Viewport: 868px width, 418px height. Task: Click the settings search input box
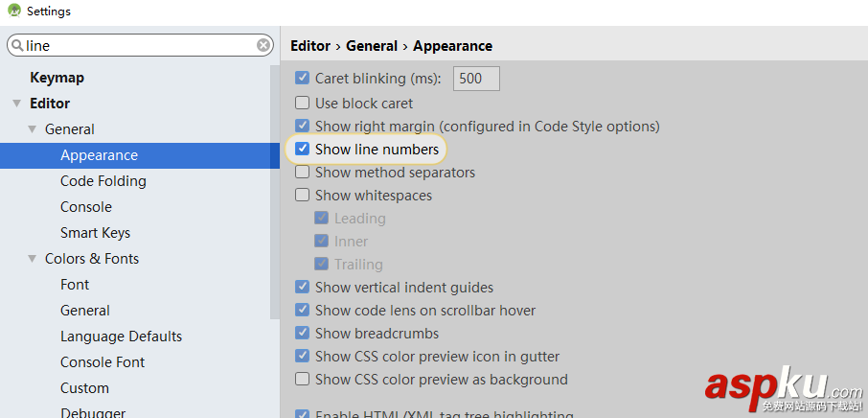click(139, 45)
